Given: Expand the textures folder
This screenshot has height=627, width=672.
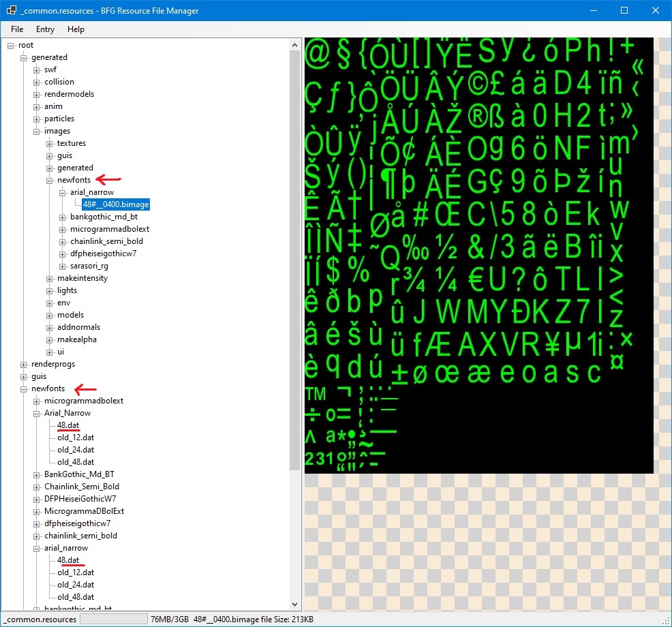Looking at the screenshot, I should point(49,144).
